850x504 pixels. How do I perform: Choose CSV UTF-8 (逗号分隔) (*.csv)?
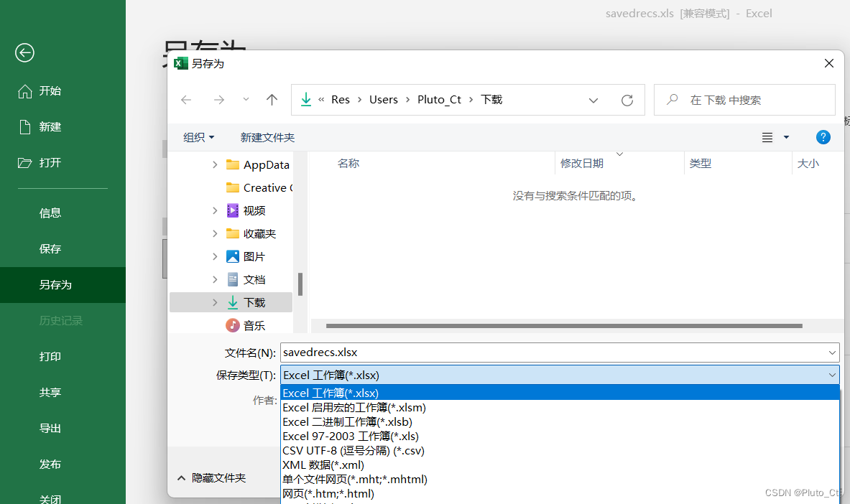coord(560,450)
